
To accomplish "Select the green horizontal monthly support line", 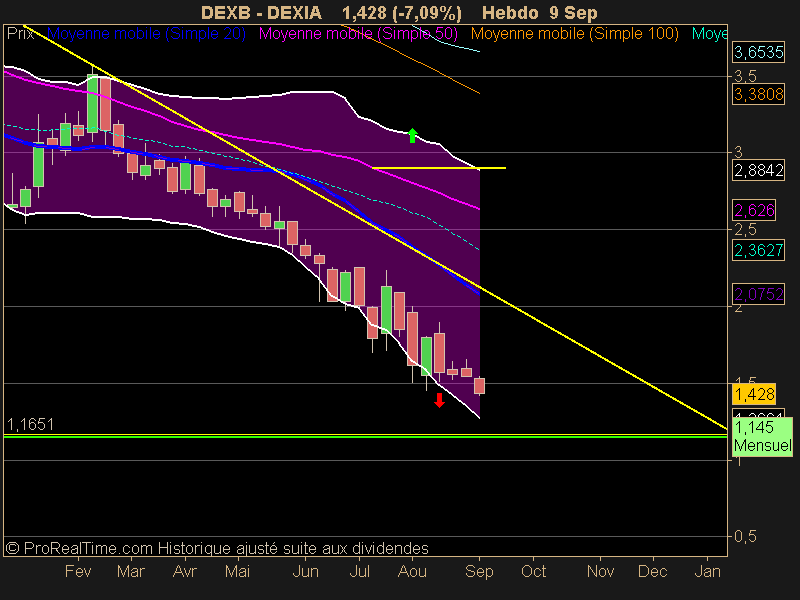I will click(x=365, y=437).
